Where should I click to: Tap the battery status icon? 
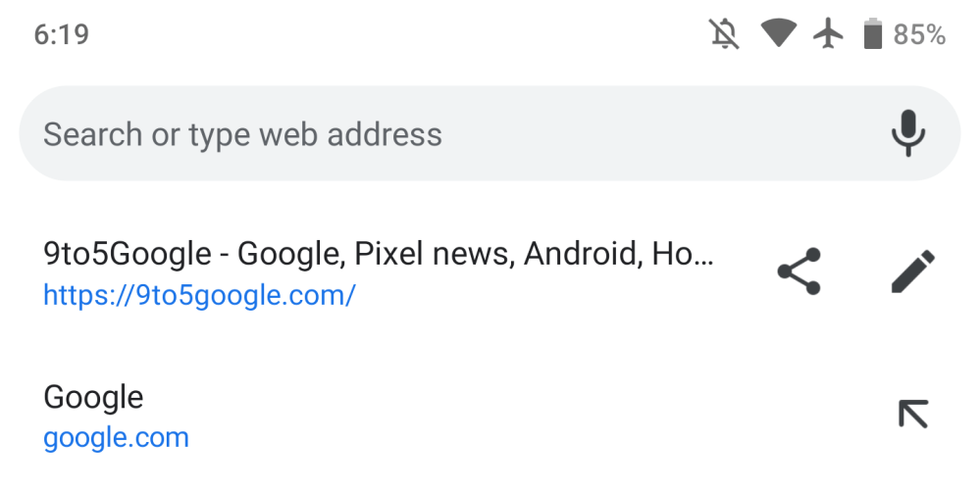pyautogui.click(x=872, y=35)
